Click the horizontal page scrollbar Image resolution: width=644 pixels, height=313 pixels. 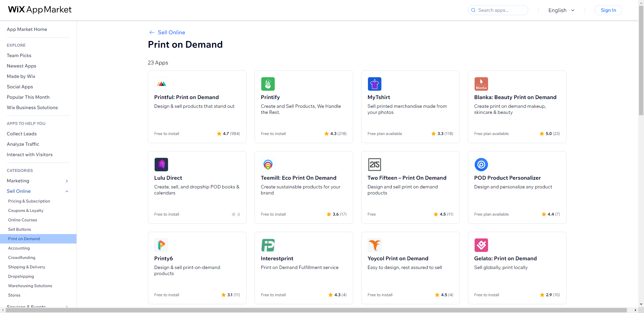point(316,310)
